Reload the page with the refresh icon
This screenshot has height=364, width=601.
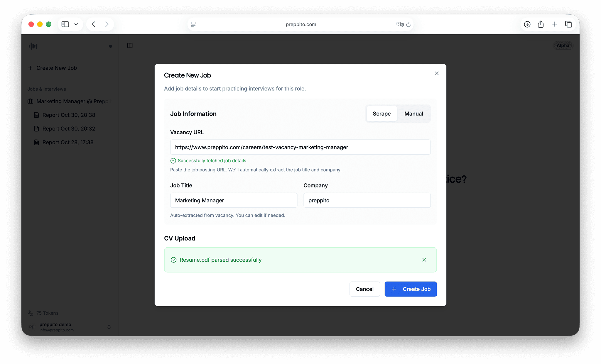[x=408, y=24]
